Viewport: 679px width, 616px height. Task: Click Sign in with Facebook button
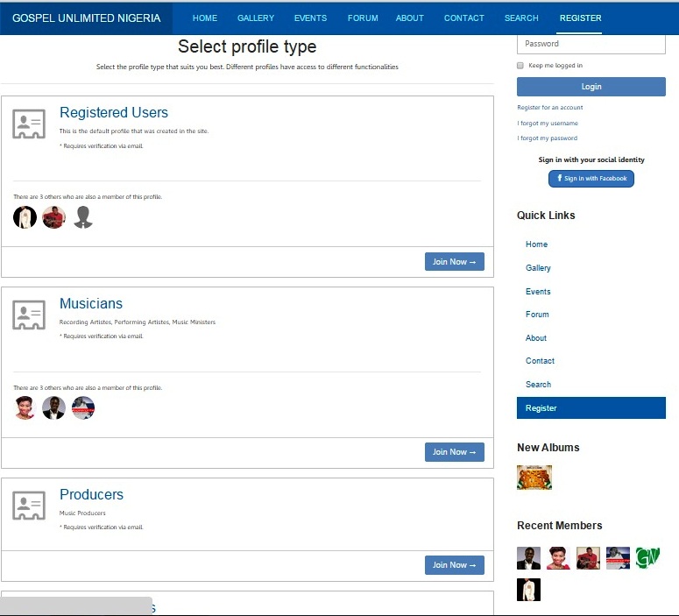[591, 179]
